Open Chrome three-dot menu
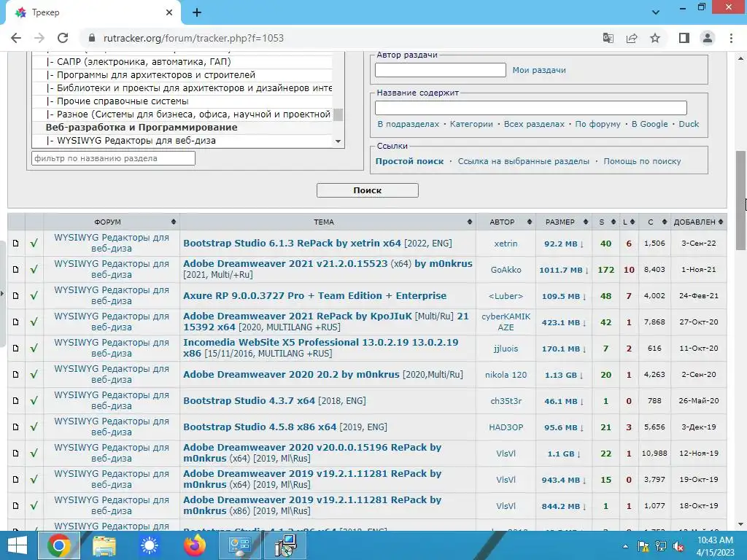Viewport: 747px width, 560px height. pos(731,38)
